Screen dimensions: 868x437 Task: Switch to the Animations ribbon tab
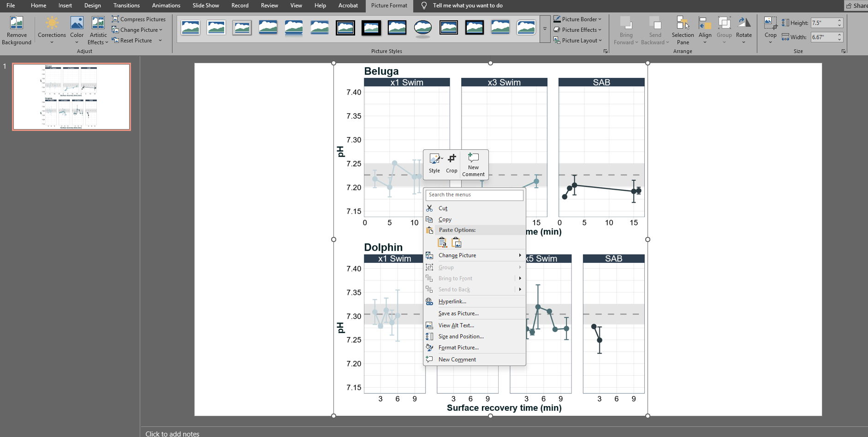point(166,6)
